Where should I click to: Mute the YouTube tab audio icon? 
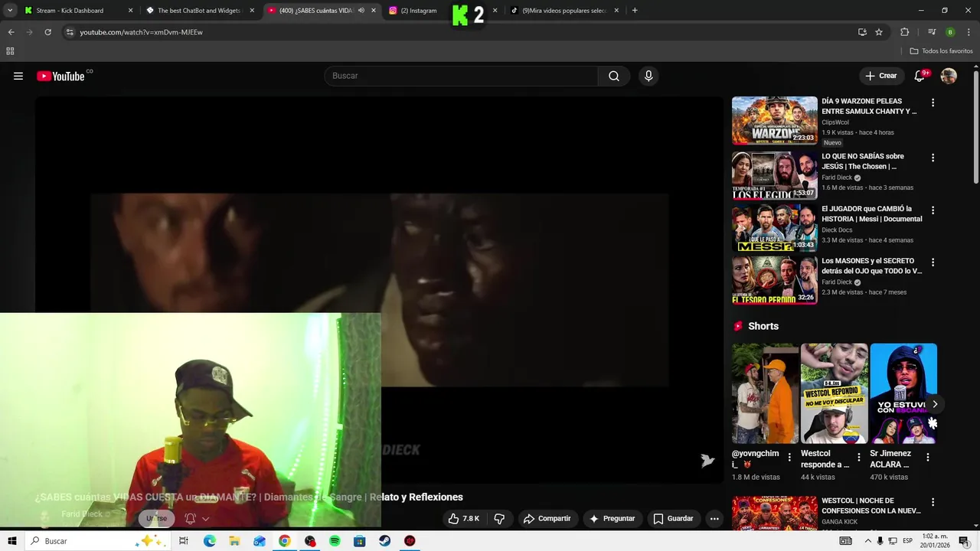click(x=361, y=11)
